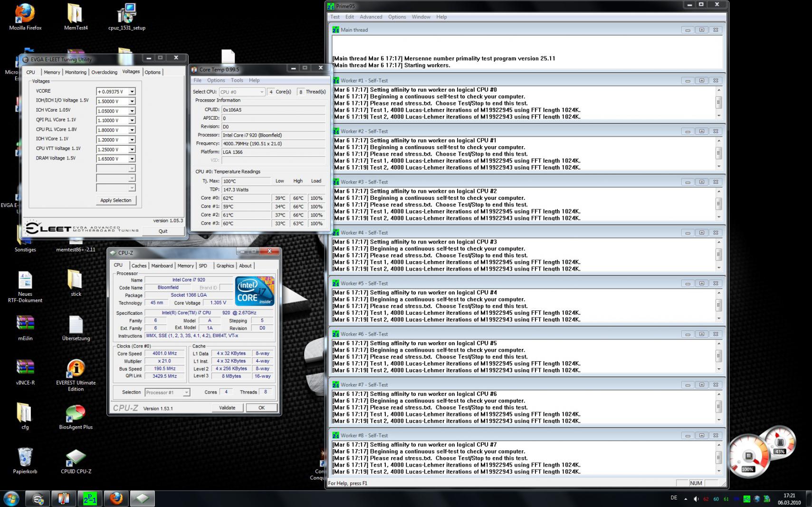812x507 pixels.
Task: Click the Apply Selection button
Action: (x=115, y=200)
